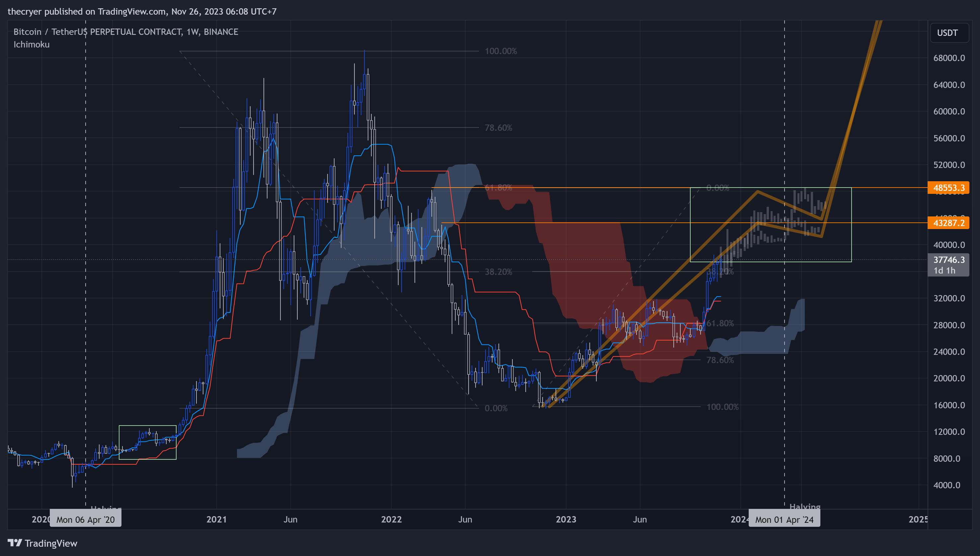Click the Jun label between 2021 and 2022

point(290,519)
